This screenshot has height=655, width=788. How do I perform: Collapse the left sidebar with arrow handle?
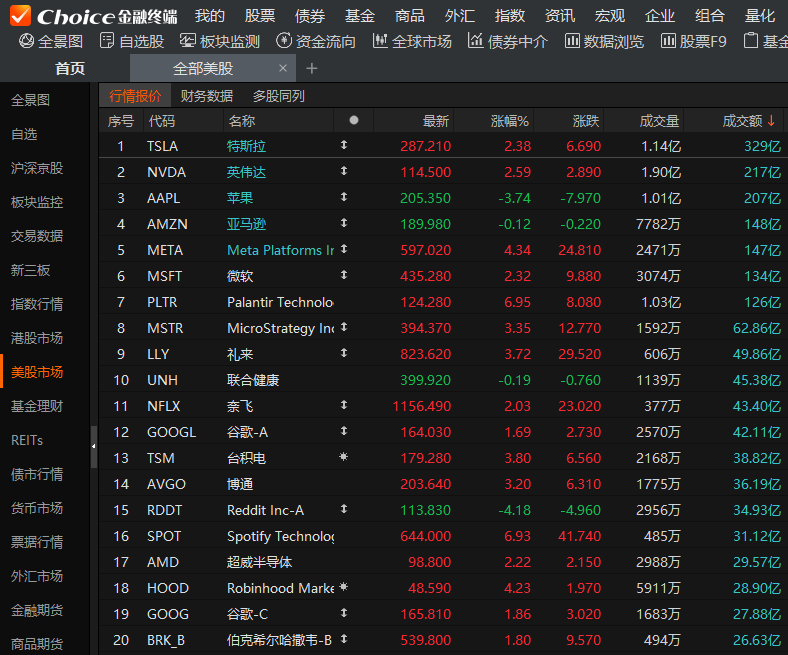point(93,446)
